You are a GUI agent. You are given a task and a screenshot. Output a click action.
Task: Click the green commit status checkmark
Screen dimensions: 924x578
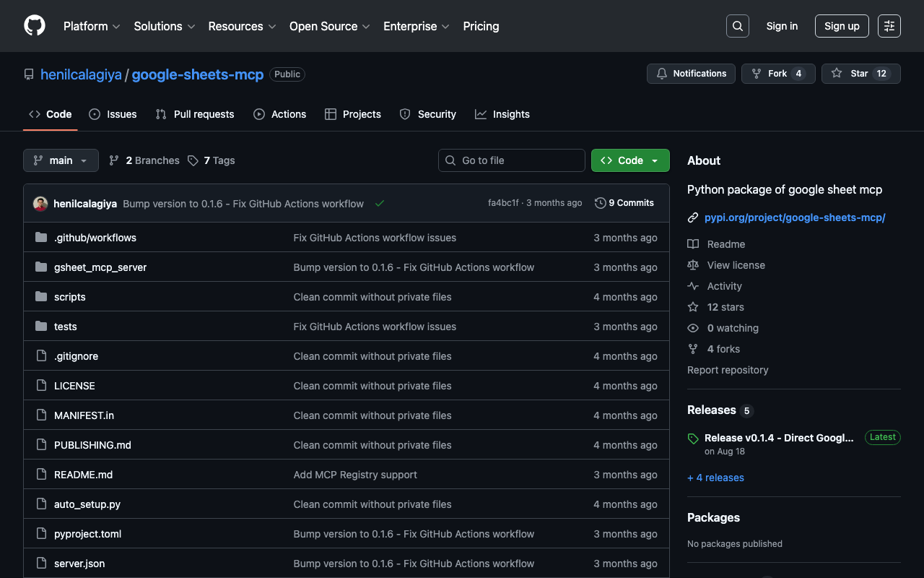tap(380, 204)
